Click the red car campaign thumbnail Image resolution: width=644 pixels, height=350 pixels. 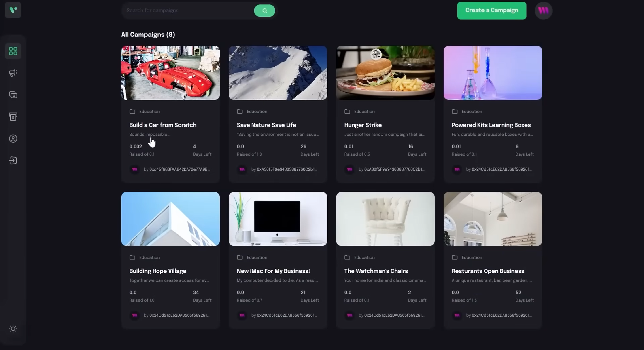click(x=170, y=73)
